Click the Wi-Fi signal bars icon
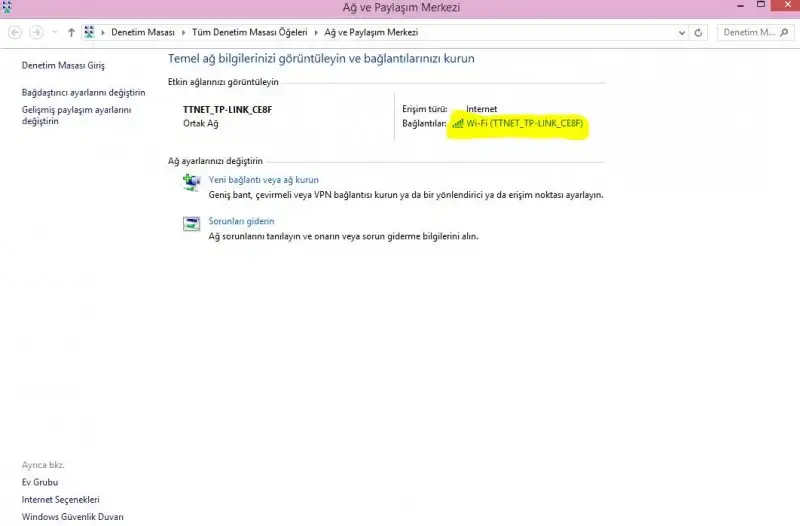Viewport: 800px width, 526px height. [458, 124]
